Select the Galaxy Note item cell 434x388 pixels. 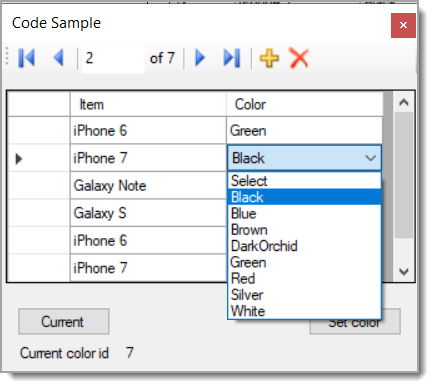pos(148,186)
